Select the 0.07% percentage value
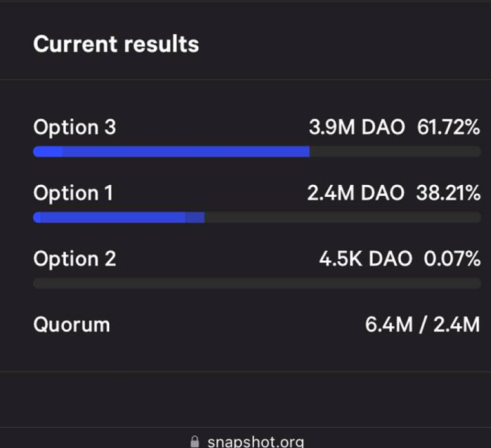The height and width of the screenshot is (448, 491). (452, 259)
